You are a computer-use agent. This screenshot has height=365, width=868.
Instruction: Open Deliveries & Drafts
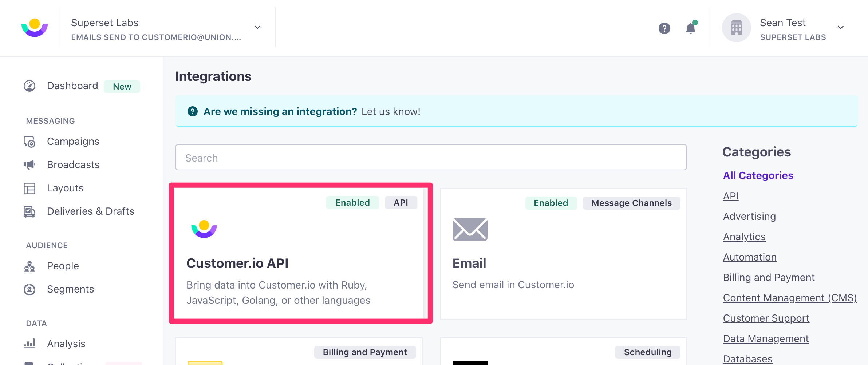coord(91,211)
